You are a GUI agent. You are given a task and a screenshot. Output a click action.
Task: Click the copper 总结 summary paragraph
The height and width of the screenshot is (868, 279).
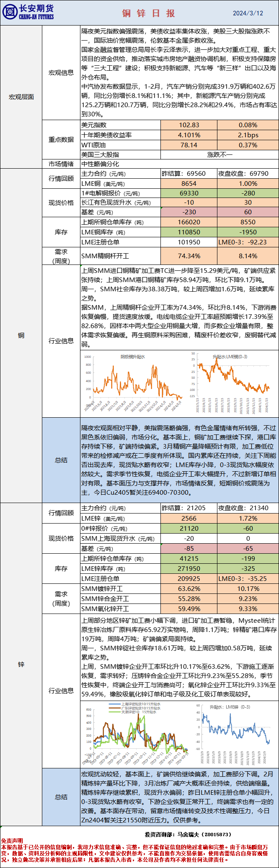(179, 460)
